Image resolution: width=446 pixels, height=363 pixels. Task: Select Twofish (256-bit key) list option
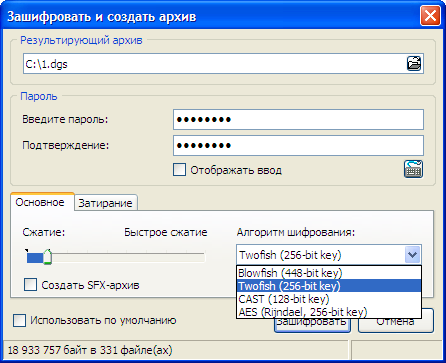[x=329, y=286]
